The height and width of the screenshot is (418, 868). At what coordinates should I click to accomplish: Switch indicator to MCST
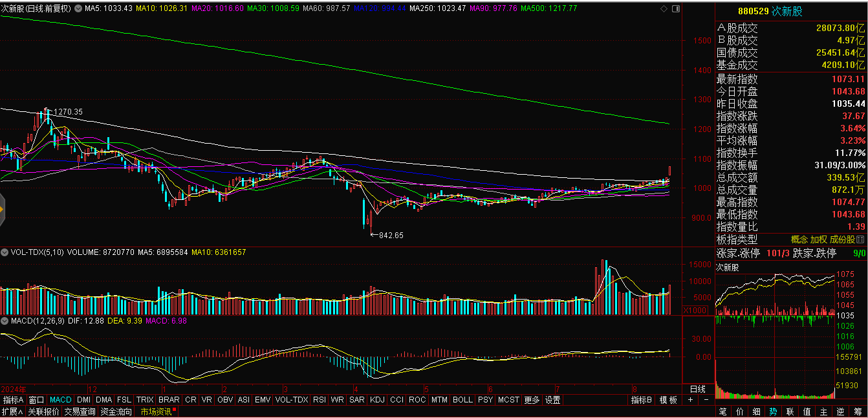tap(508, 400)
